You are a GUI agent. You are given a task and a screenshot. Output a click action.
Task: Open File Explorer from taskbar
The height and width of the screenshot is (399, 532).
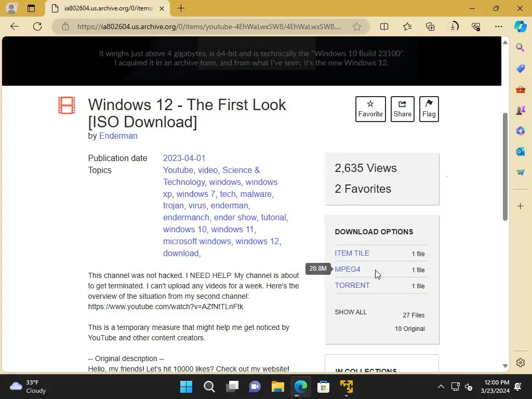277,387
